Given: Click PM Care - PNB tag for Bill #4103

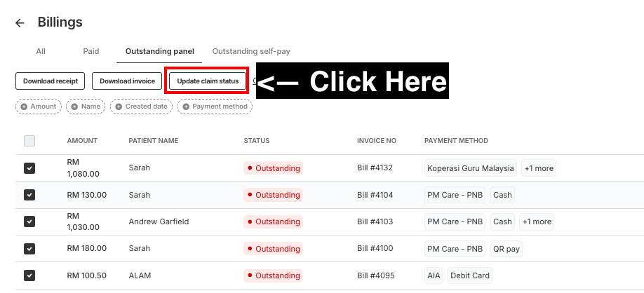Looking at the screenshot, I should (x=455, y=222).
